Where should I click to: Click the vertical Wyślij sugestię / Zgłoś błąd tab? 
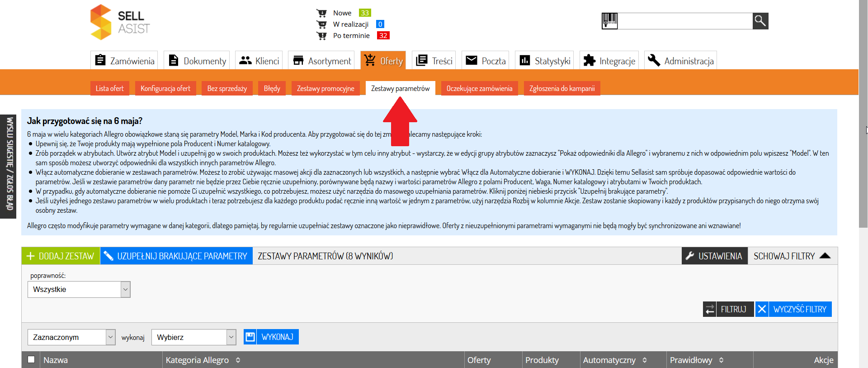(x=8, y=166)
